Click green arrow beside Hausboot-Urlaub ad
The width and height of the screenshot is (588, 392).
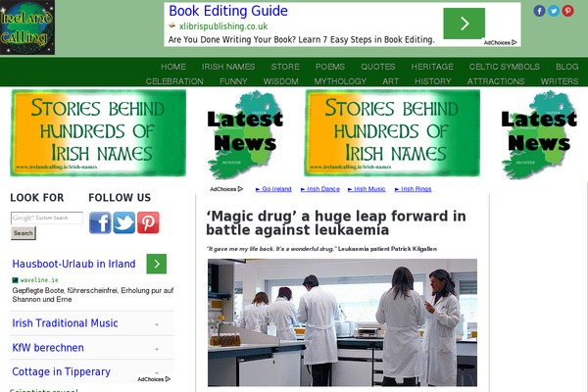click(x=157, y=264)
